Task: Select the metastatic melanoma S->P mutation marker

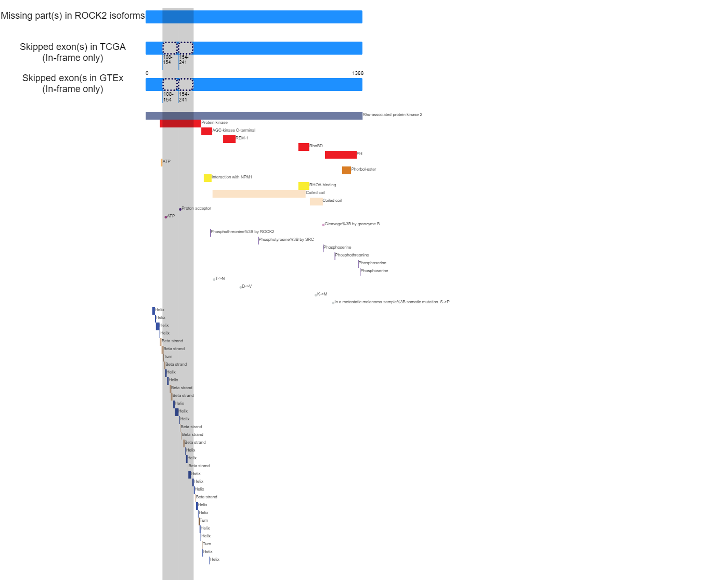Action: click(x=333, y=303)
